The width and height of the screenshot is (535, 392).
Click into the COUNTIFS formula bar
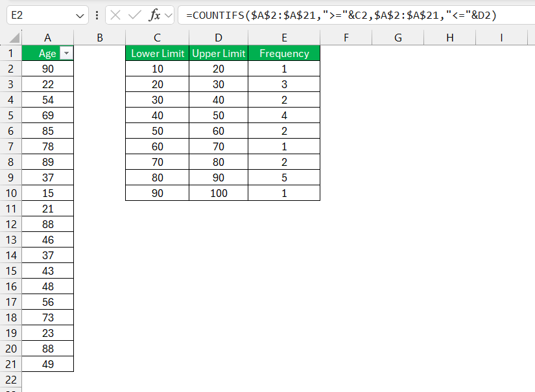tap(357, 16)
